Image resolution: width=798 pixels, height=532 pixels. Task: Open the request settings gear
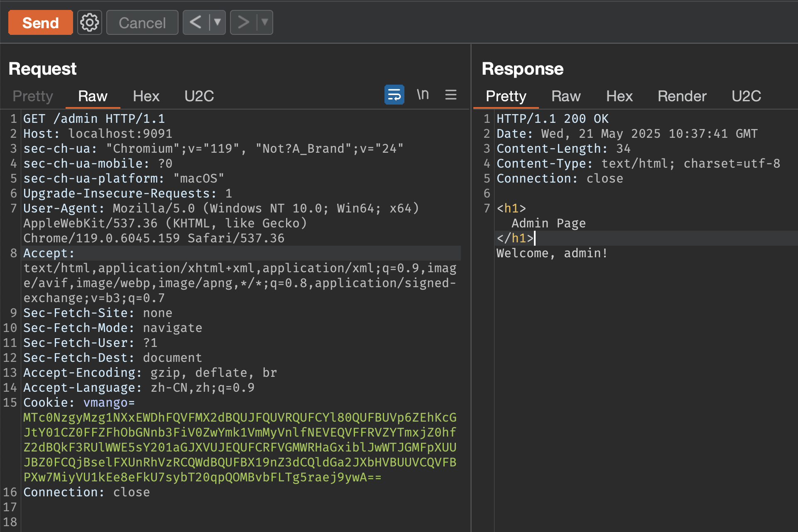pos(90,23)
